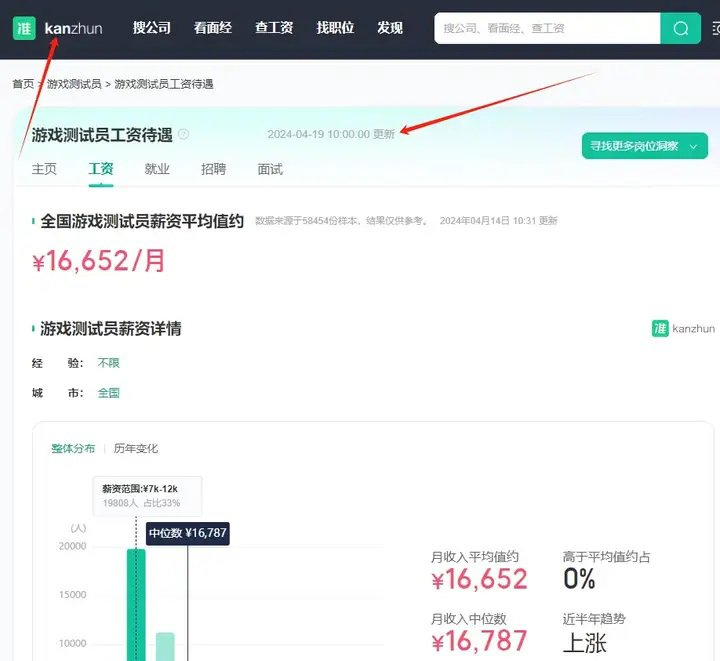
Task: Click the 2024-04-19 10:00:00 更新 timestamp
Action: tap(331, 134)
